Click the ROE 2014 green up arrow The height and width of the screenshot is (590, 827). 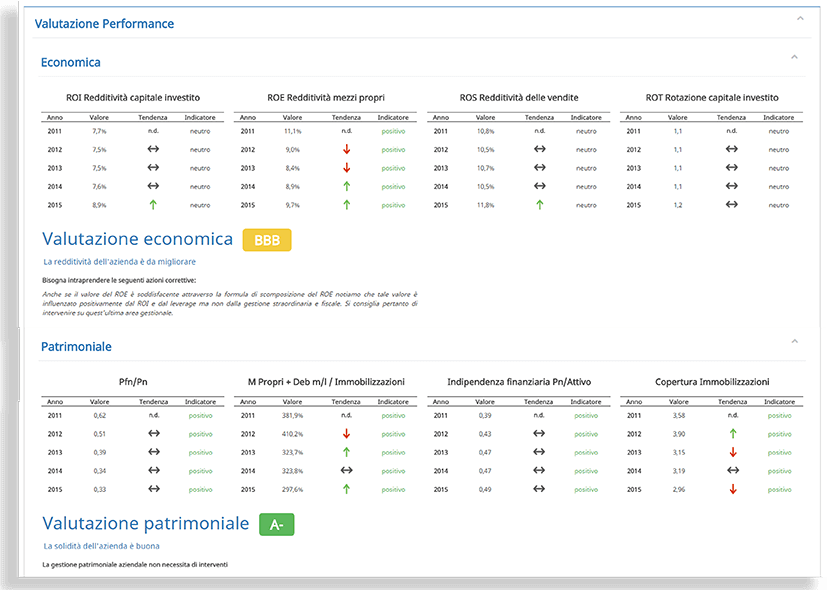click(347, 186)
